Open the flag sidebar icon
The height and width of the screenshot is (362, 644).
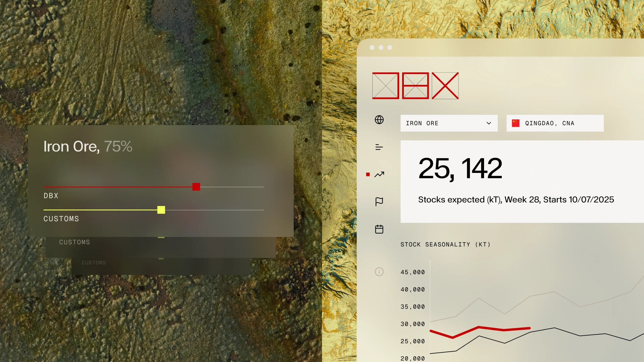click(x=379, y=202)
